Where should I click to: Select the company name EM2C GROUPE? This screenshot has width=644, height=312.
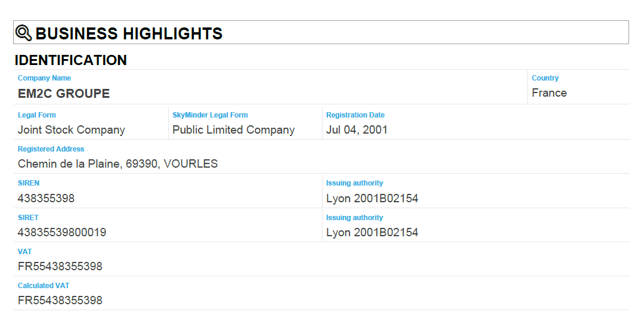coord(64,94)
